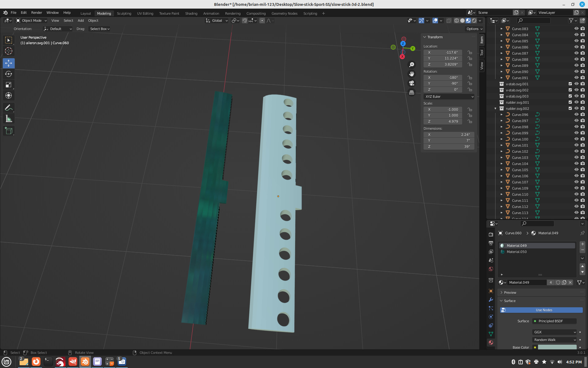Viewport: 588px width, 368px height.
Task: Switch to solid viewport shading
Action: point(462,21)
